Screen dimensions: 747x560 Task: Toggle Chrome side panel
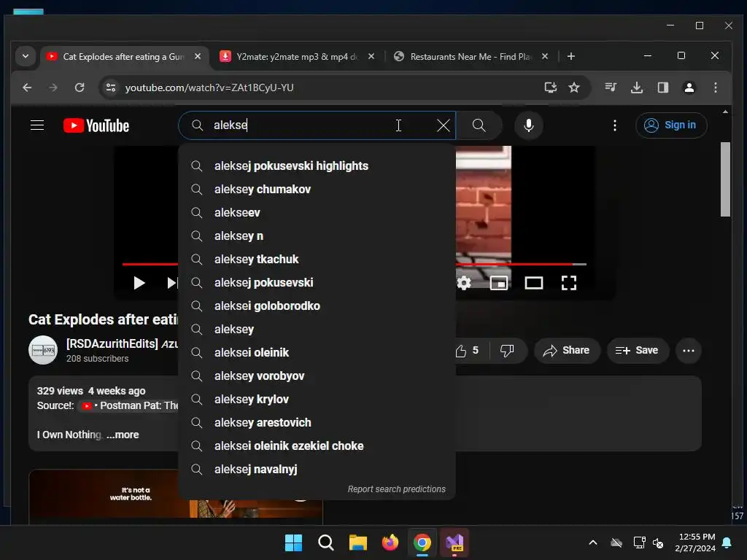click(662, 87)
